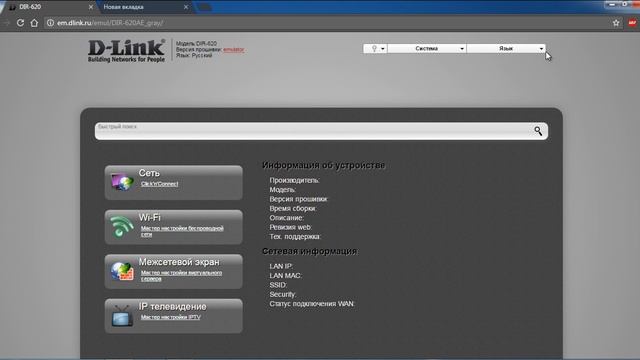Open the Межсетевой экран section heading

pos(179,262)
